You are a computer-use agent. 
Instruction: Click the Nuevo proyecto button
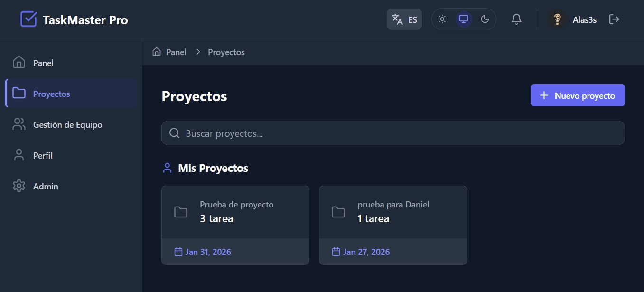click(x=578, y=95)
